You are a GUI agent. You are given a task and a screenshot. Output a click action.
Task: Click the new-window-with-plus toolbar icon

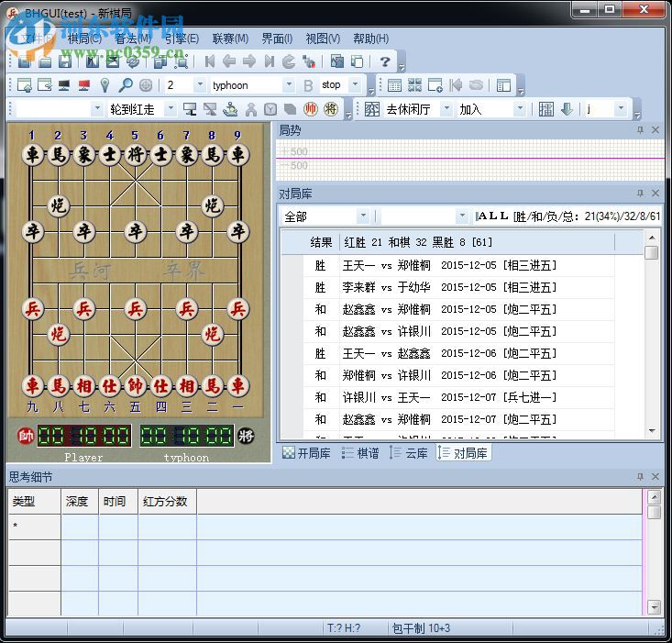click(435, 85)
